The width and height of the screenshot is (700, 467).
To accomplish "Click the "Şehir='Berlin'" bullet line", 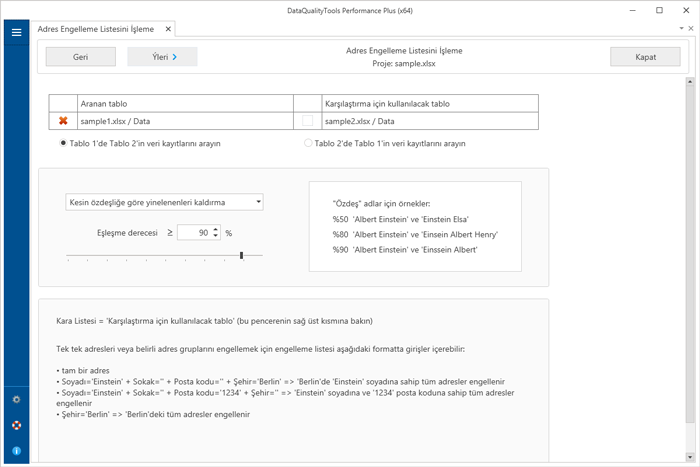I will [x=153, y=414].
